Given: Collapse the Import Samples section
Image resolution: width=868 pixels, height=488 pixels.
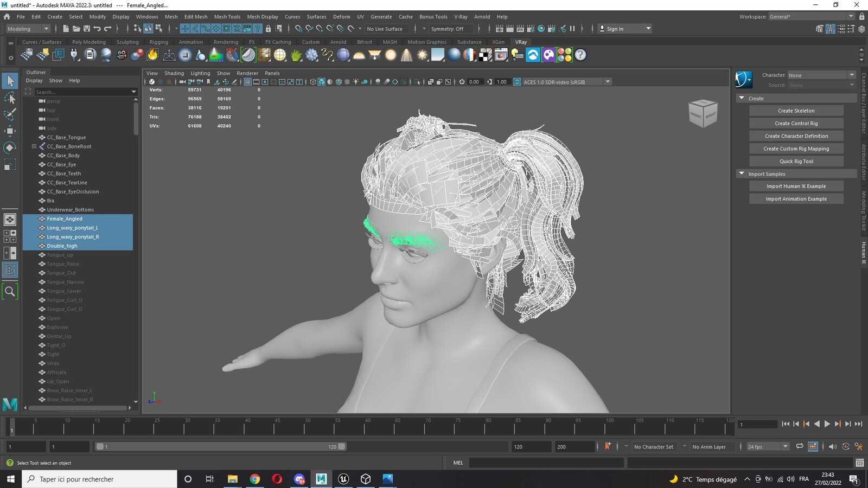Looking at the screenshot, I should coord(742,174).
